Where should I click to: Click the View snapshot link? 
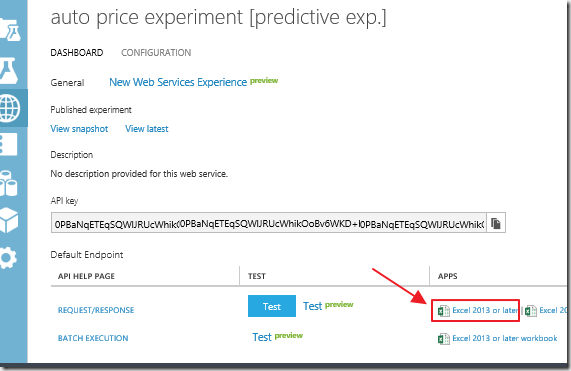point(79,129)
